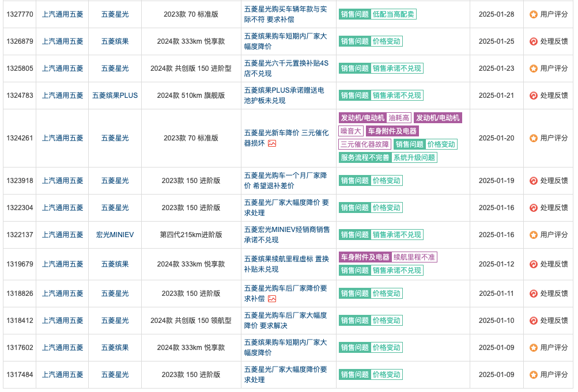Open complaint title in row 1318412
Viewport: 578px width, 392px height.
pyautogui.click(x=285, y=321)
